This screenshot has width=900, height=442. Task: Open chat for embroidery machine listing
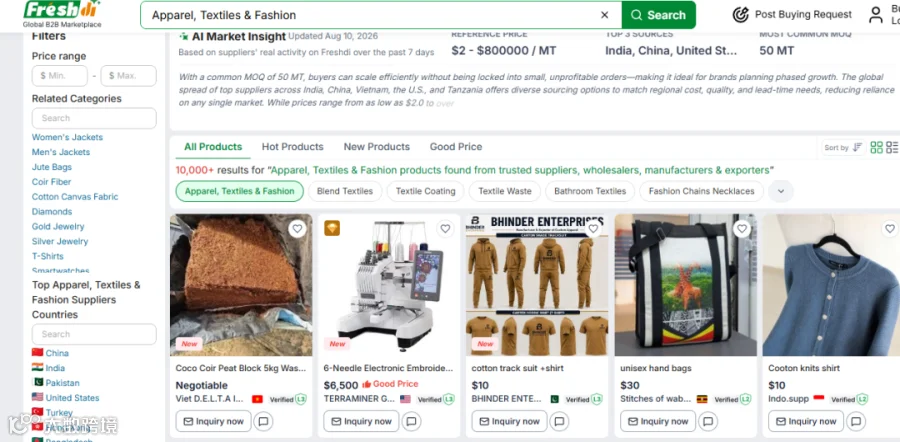click(412, 421)
